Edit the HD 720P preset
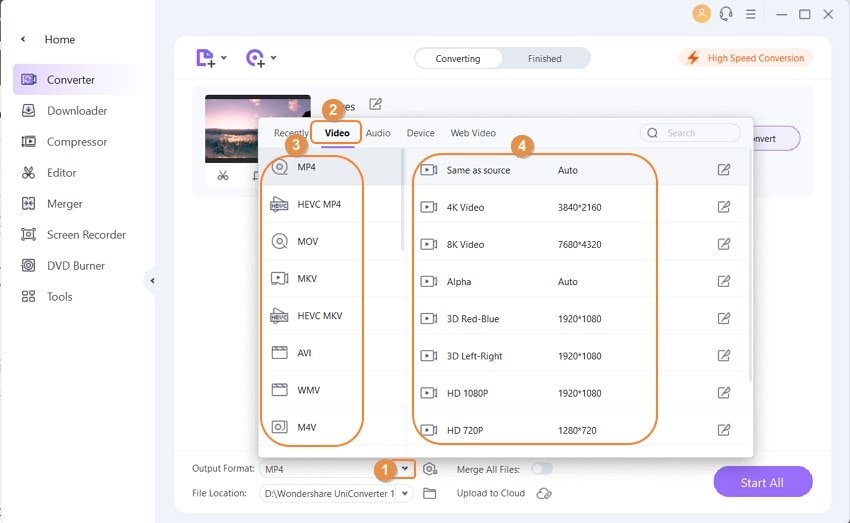 coord(724,430)
